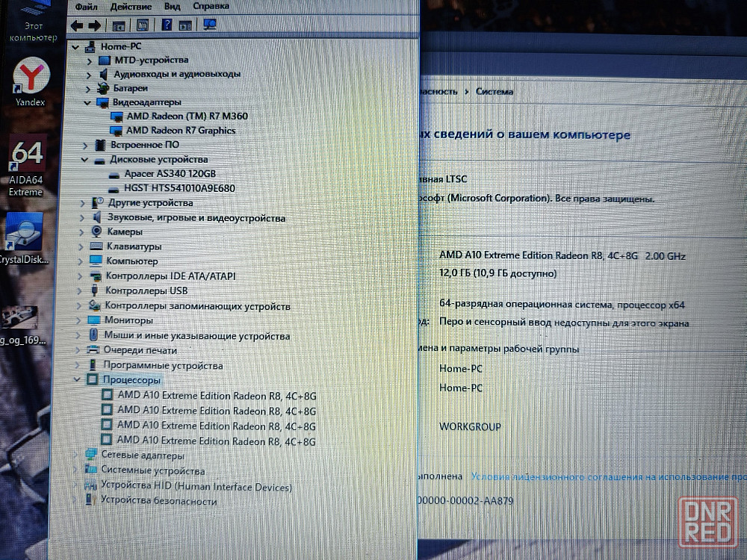Click the Мыши и иные указывающие устройства icon
The width and height of the screenshot is (747, 560).
point(93,335)
